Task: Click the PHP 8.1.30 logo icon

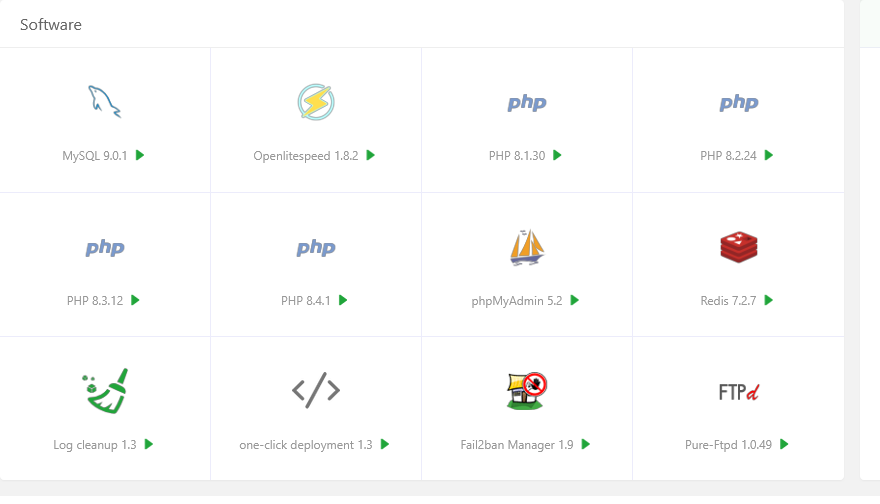Action: pos(527,102)
